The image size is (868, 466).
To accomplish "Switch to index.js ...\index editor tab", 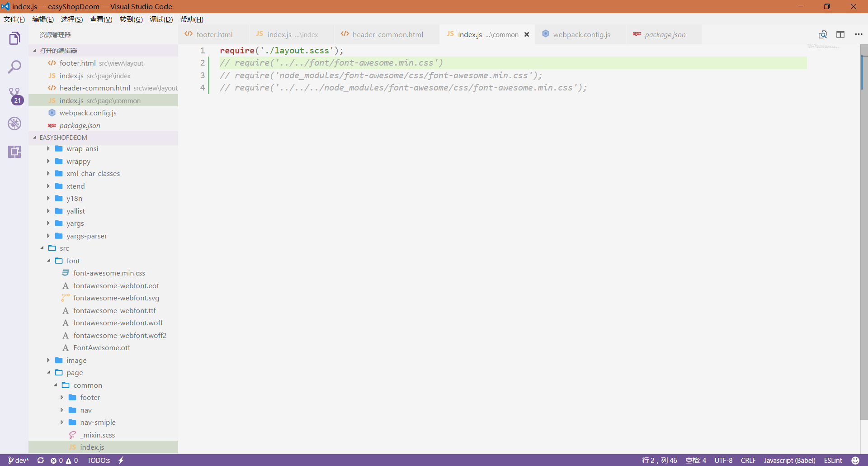I will pos(292,34).
